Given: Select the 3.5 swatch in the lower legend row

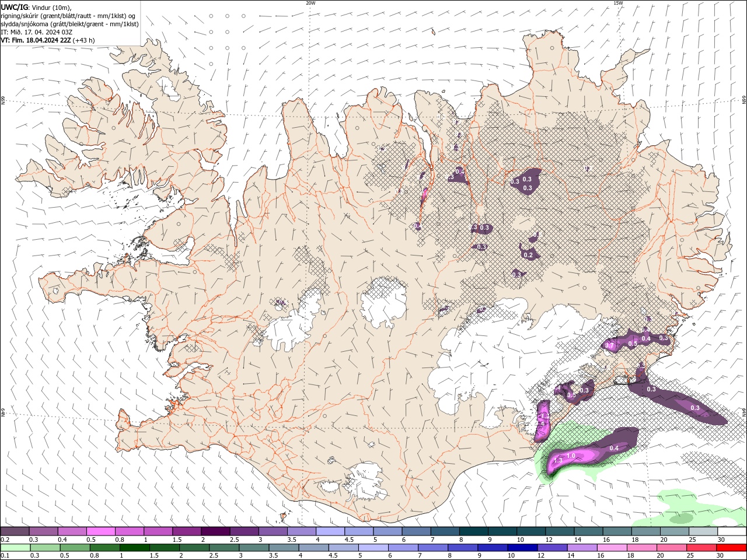Looking at the screenshot, I should pos(284,548).
